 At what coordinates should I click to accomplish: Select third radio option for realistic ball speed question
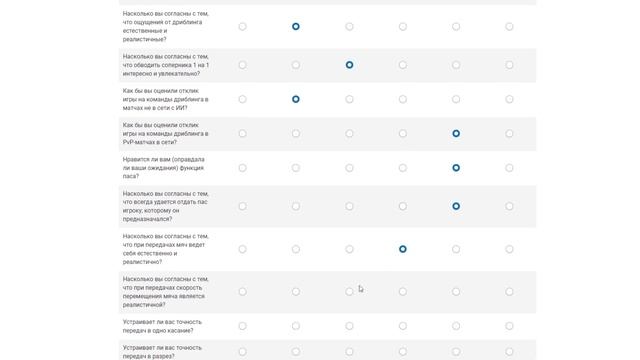click(349, 291)
